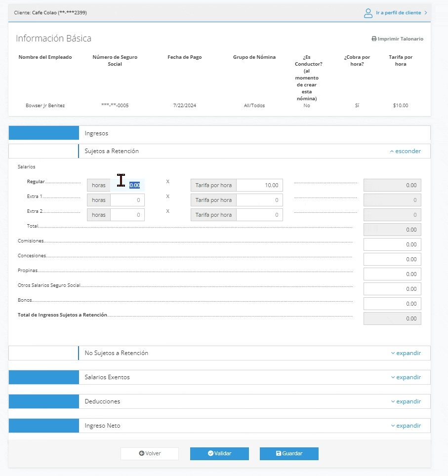Click the 'Fecha de Pago' column header
The image size is (448, 476).
(185, 57)
